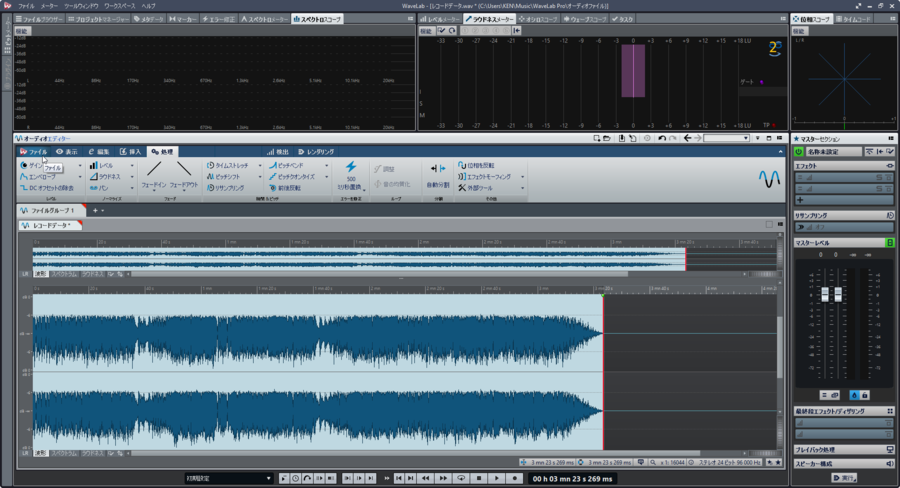Open the Time Stretch dropdown arrow
This screenshot has width=900, height=488.
259,165
